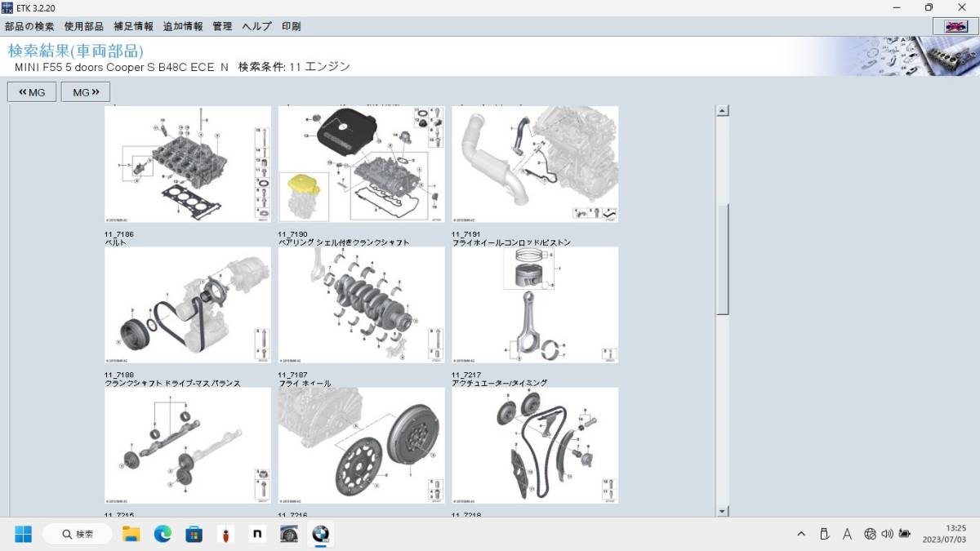Open the cylinder head diagram thumbnail
This screenshot has height=551, width=980.
click(188, 164)
